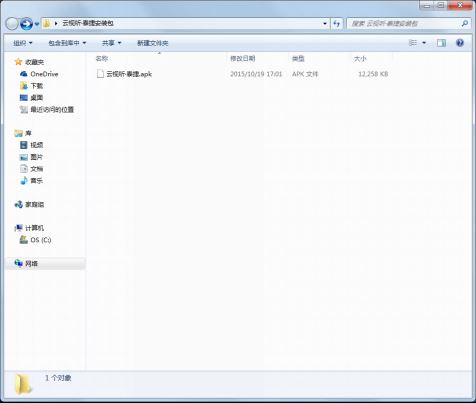Click the folder icon in address bar
Image resolution: width=476 pixels, height=403 pixels.
pos(47,23)
